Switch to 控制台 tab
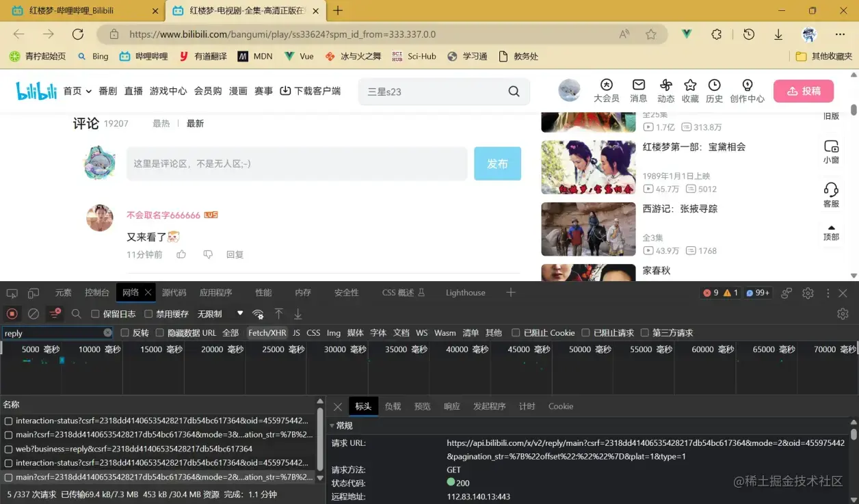 [97, 293]
